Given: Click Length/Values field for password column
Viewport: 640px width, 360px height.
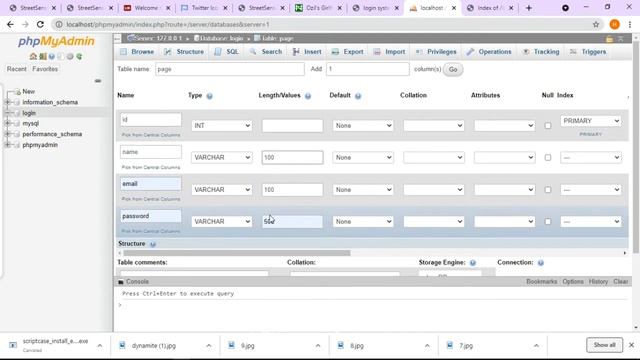Looking at the screenshot, I should coord(292,222).
